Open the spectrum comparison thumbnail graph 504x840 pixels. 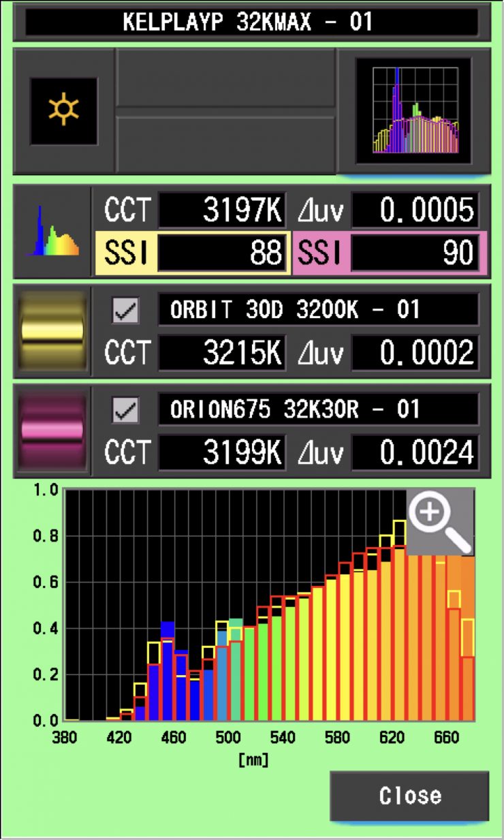pos(414,111)
